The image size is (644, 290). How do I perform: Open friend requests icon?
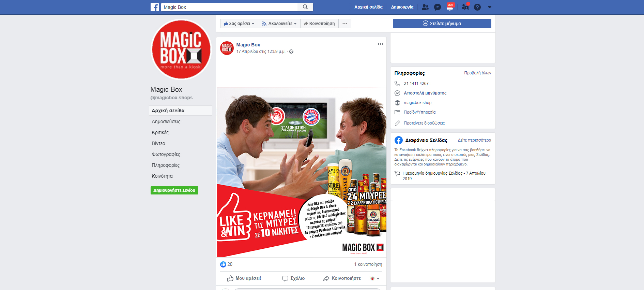425,7
